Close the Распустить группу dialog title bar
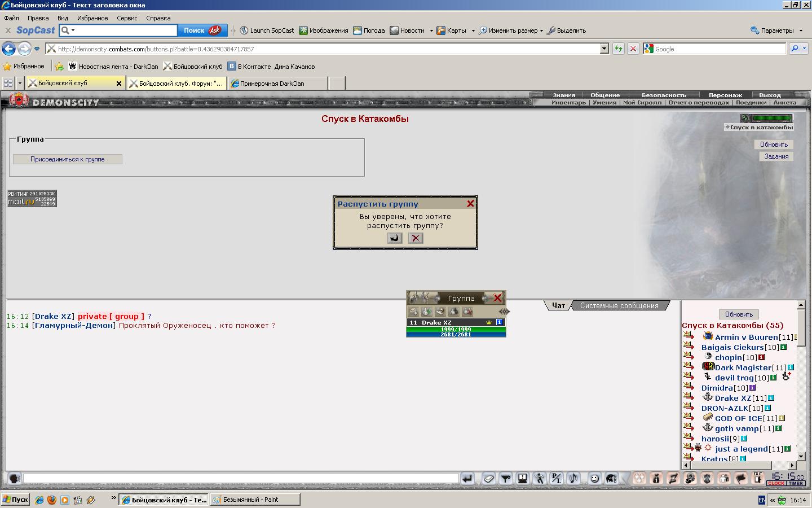The width and height of the screenshot is (812, 508). coord(470,204)
